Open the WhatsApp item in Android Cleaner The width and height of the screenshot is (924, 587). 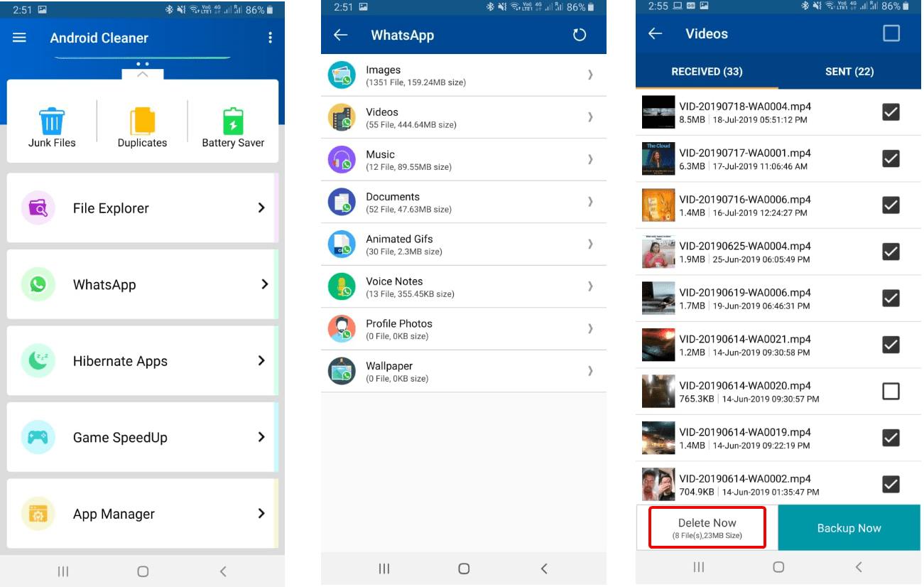click(x=142, y=284)
